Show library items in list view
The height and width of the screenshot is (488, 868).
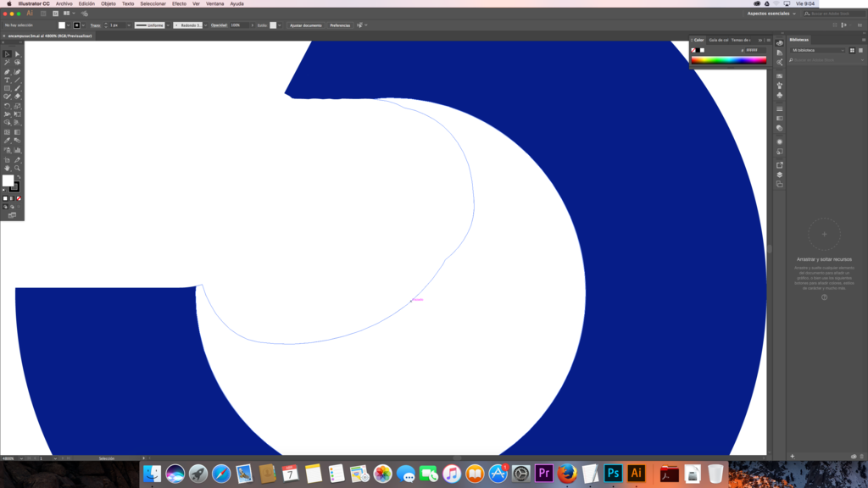click(x=860, y=50)
